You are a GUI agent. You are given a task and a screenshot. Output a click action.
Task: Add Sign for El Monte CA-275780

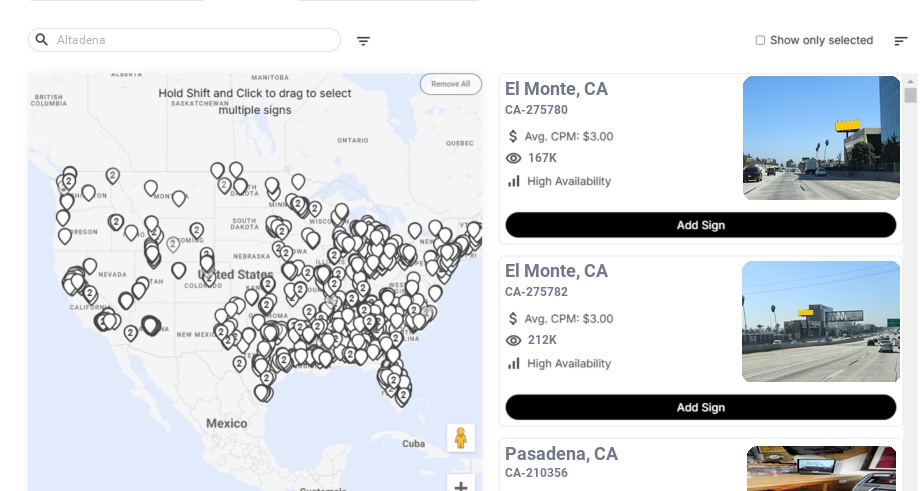[x=700, y=225]
